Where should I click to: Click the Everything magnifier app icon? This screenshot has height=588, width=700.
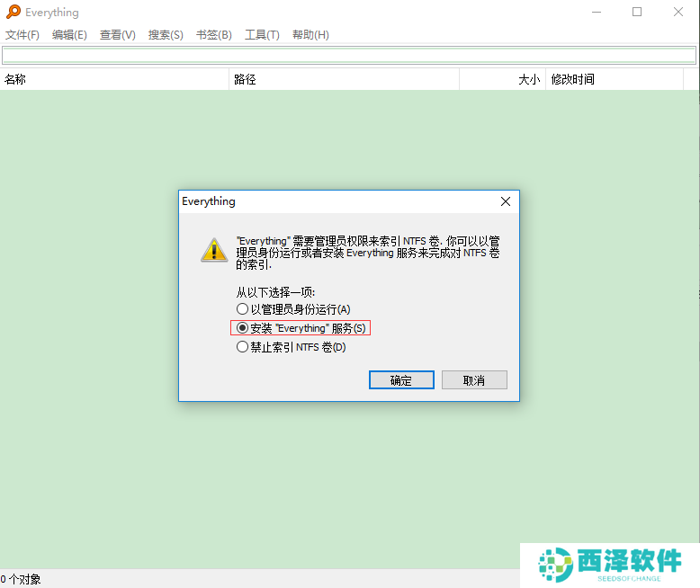click(x=13, y=12)
